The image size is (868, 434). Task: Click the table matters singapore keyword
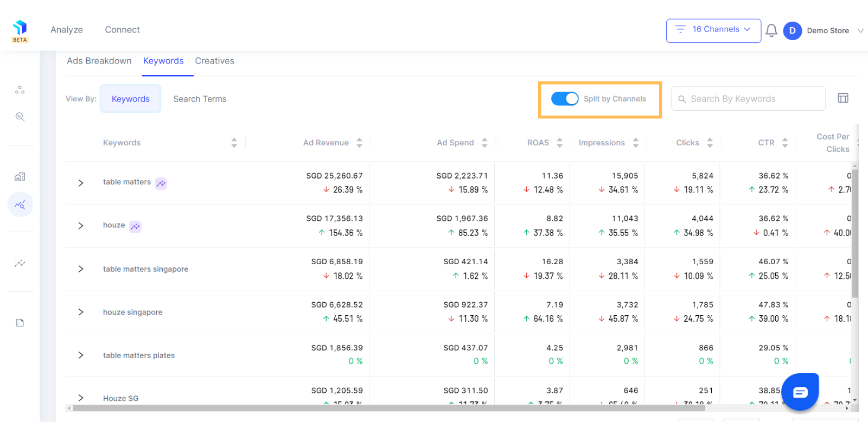(146, 269)
